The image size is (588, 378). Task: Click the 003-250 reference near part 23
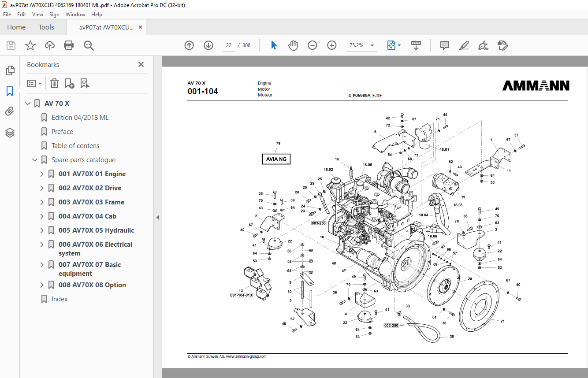tap(318, 223)
